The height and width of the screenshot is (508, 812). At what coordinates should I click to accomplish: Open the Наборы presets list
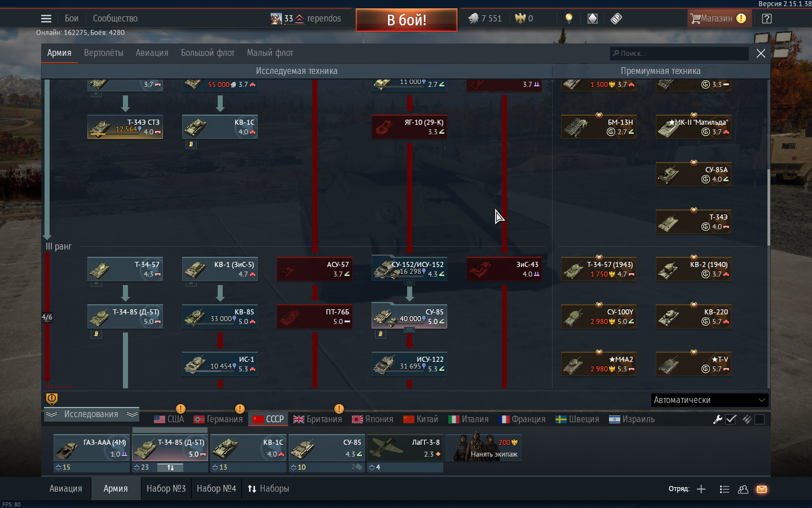click(x=268, y=489)
